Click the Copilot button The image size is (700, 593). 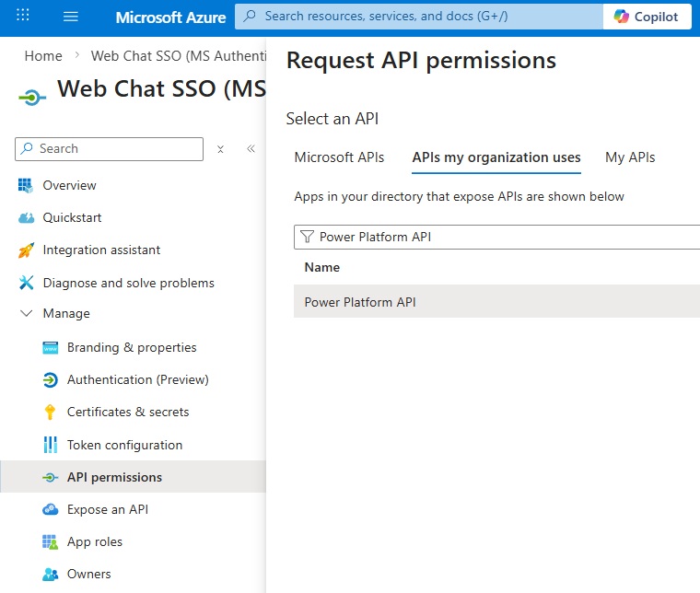tap(647, 17)
